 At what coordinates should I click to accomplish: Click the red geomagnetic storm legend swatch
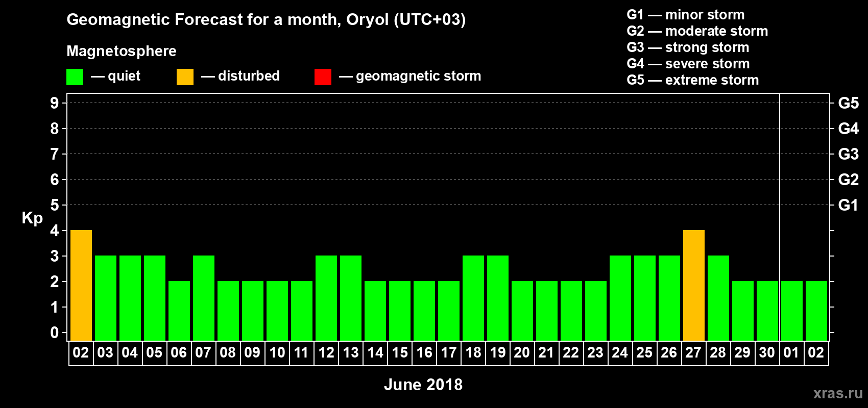click(323, 77)
